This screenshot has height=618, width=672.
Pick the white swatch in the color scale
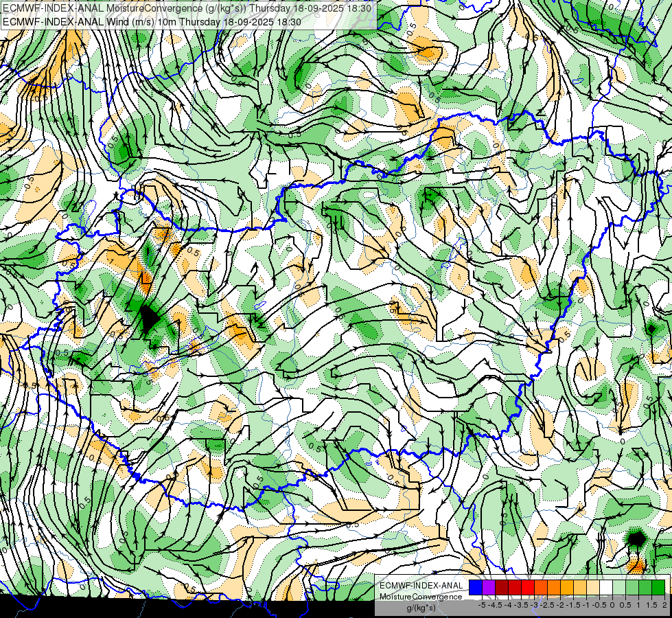click(606, 587)
